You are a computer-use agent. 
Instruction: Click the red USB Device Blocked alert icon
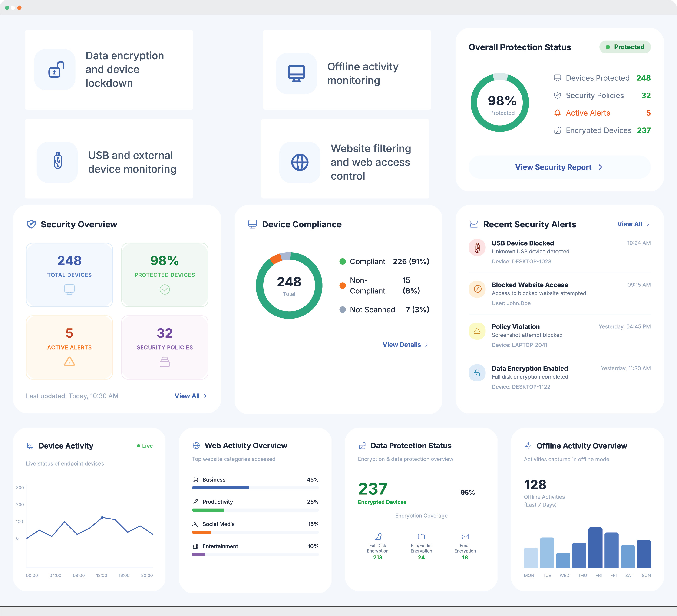tap(477, 248)
